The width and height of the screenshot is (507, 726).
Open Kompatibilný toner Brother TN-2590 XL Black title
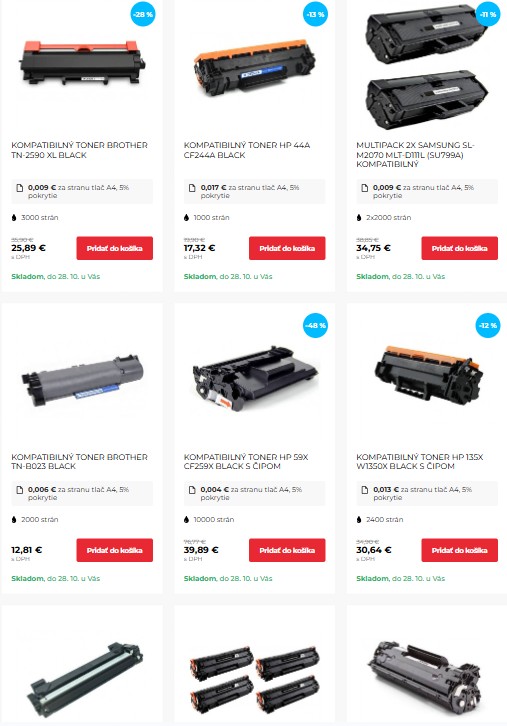(79, 150)
